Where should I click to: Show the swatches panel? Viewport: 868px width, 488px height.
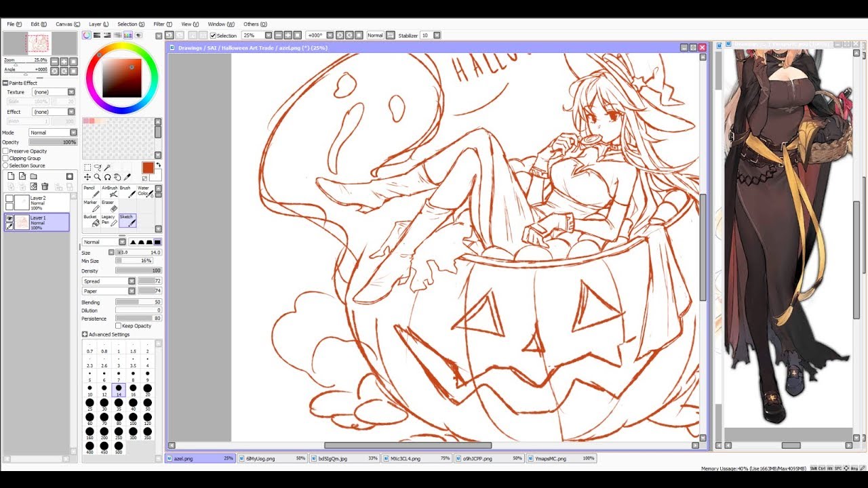(x=128, y=35)
